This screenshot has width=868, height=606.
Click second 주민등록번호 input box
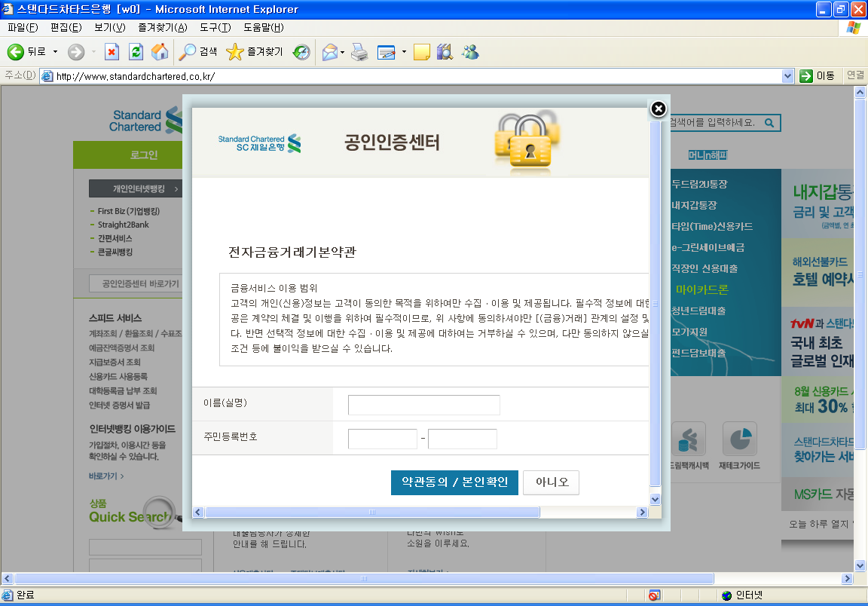click(462, 439)
